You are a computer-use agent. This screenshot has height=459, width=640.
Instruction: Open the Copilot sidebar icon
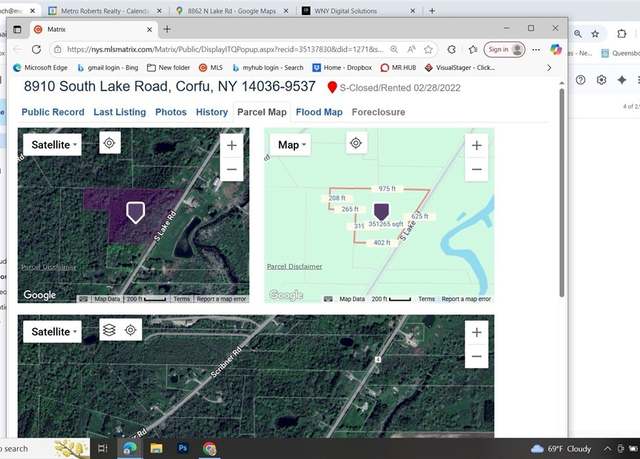[556, 49]
